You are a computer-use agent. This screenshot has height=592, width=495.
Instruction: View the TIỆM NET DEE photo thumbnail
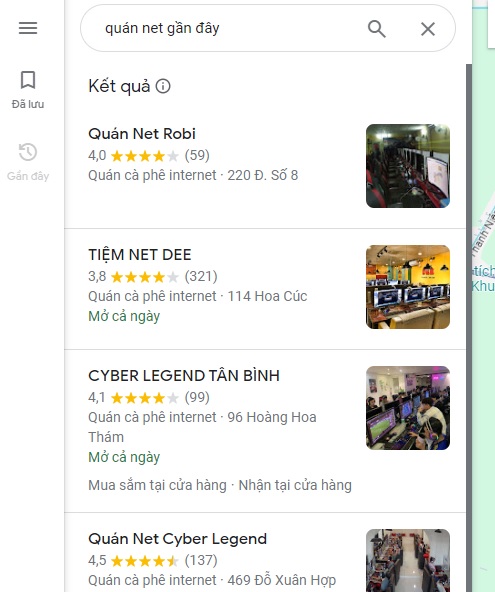(x=408, y=287)
